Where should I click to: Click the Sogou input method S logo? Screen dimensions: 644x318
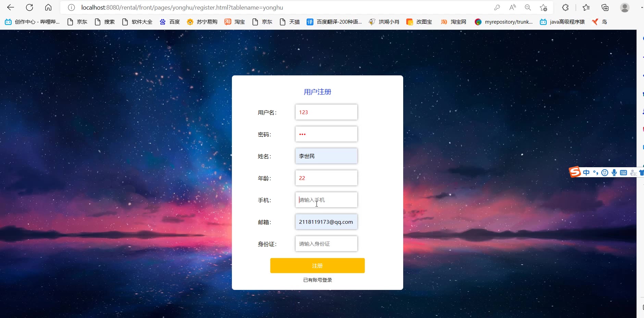(x=575, y=172)
